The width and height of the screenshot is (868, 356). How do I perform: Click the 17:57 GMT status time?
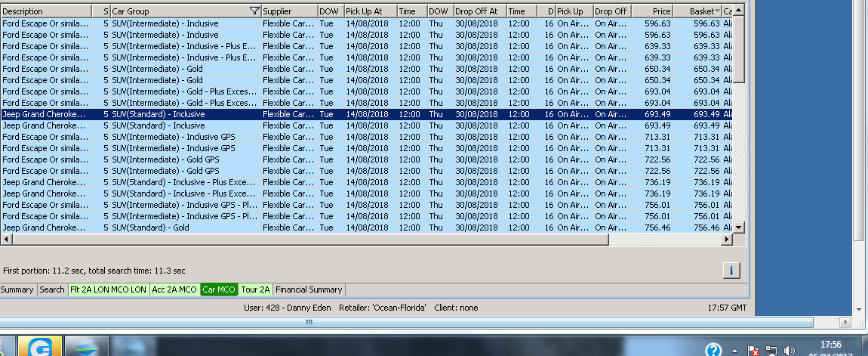[x=727, y=307]
